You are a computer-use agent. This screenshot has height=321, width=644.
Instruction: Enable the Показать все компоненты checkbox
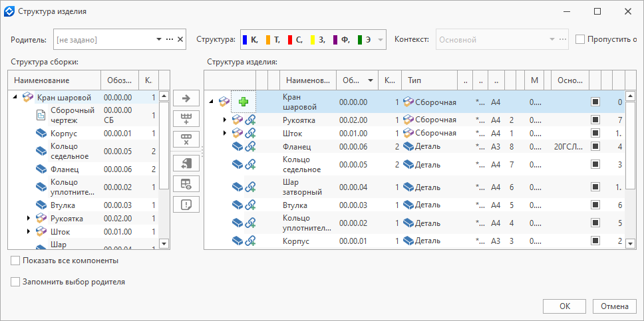click(15, 261)
